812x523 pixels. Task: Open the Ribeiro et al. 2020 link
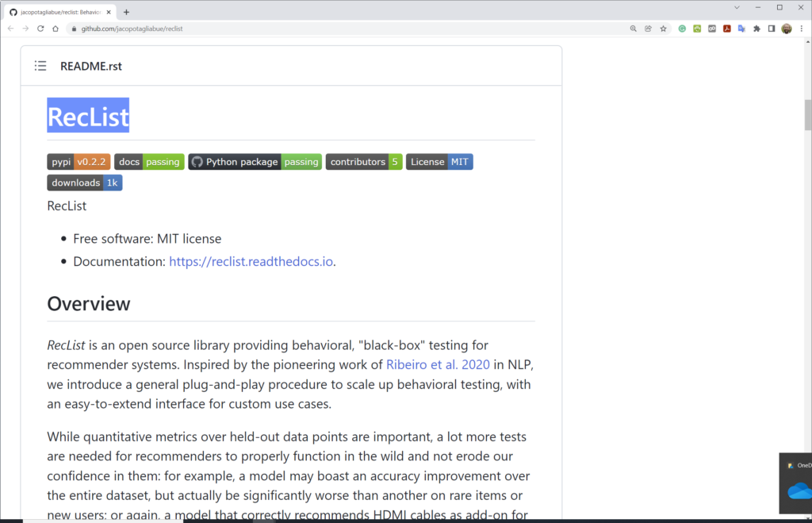pos(438,364)
